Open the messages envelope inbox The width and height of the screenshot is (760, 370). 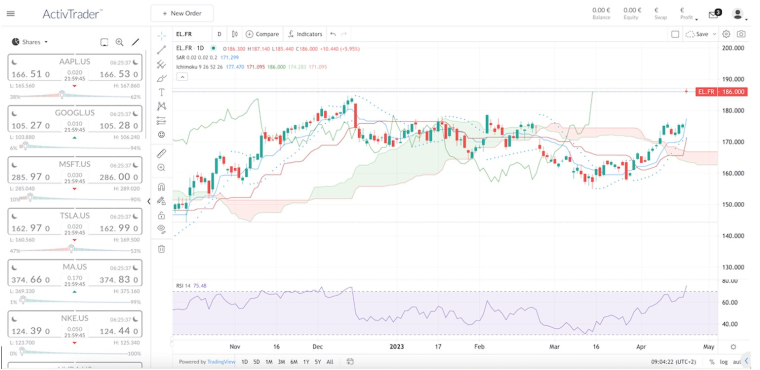(714, 14)
